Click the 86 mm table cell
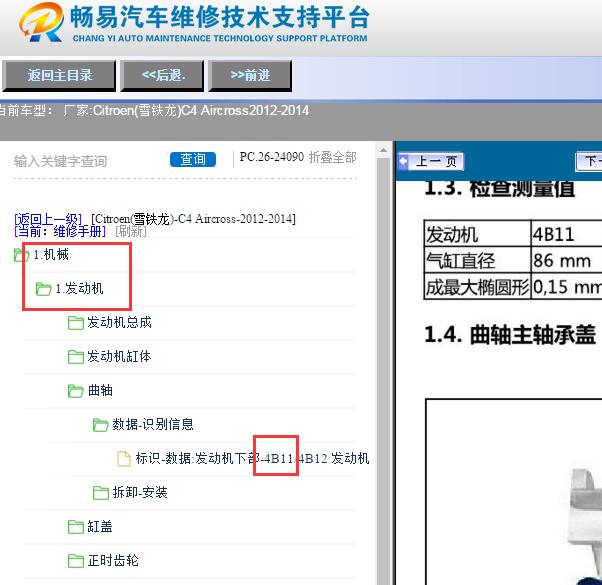Image resolution: width=602 pixels, height=585 pixels. tap(567, 260)
